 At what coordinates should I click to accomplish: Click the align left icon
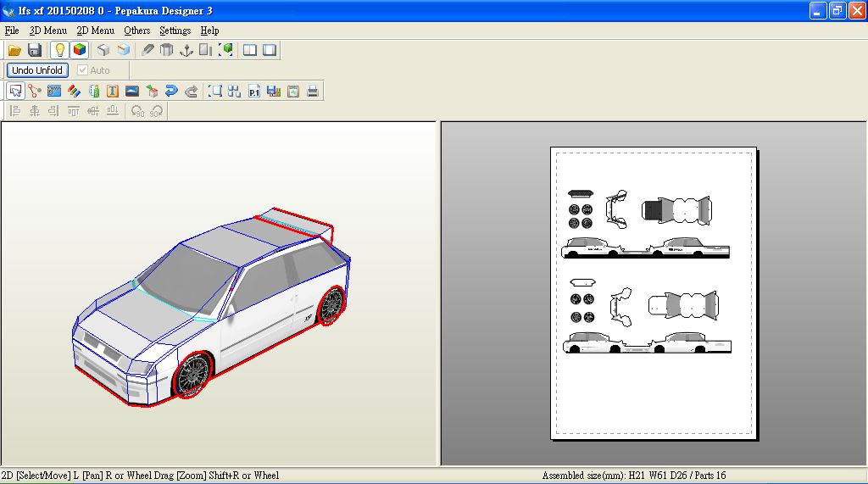tap(15, 111)
